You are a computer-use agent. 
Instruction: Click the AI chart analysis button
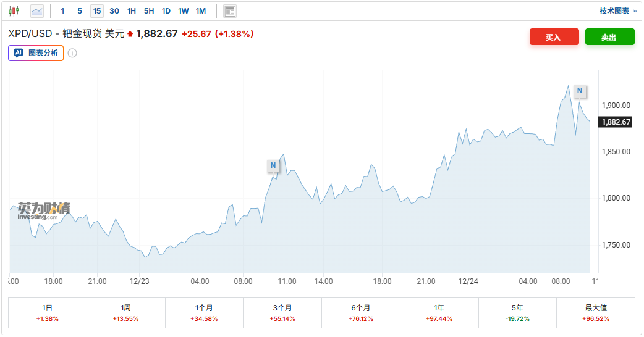(x=36, y=53)
